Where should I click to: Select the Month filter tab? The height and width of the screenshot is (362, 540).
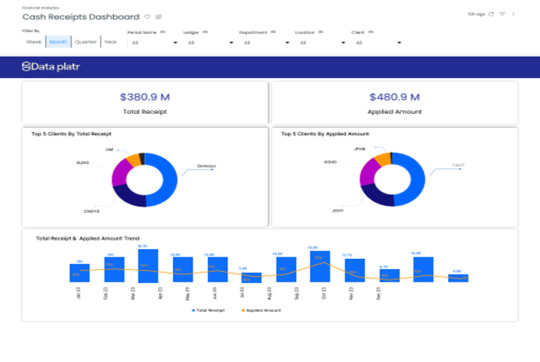click(x=58, y=42)
